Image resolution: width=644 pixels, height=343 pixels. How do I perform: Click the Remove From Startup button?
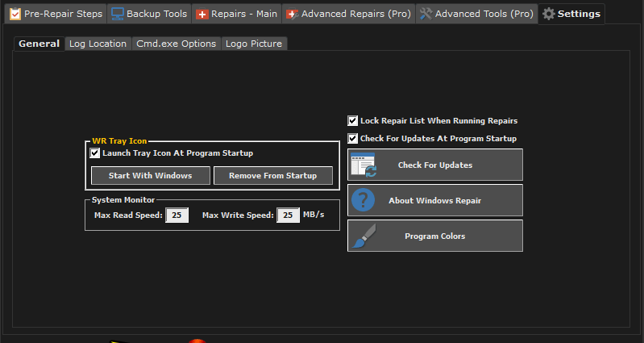[x=273, y=176]
